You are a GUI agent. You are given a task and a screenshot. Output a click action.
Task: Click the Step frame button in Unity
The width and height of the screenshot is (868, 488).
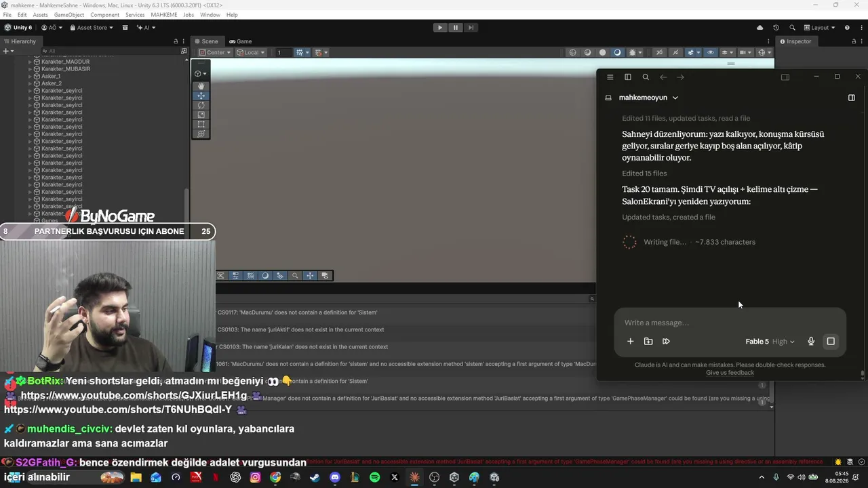[x=471, y=28]
